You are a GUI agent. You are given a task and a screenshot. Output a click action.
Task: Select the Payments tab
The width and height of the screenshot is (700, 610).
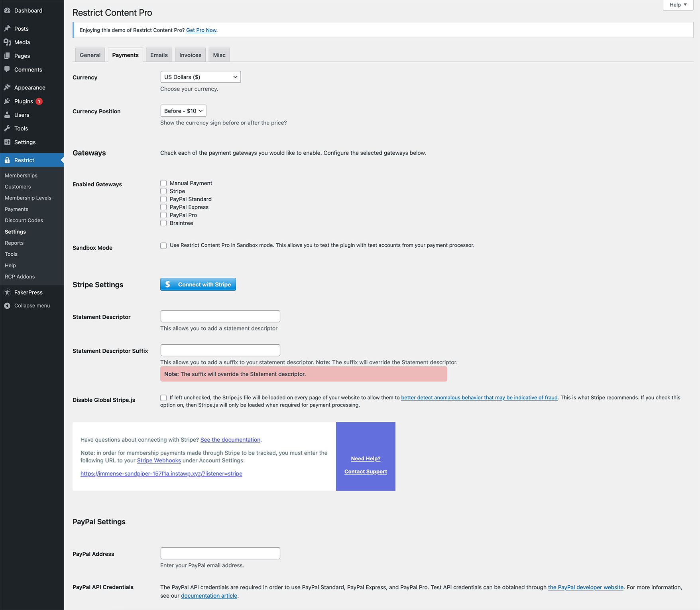tap(125, 55)
